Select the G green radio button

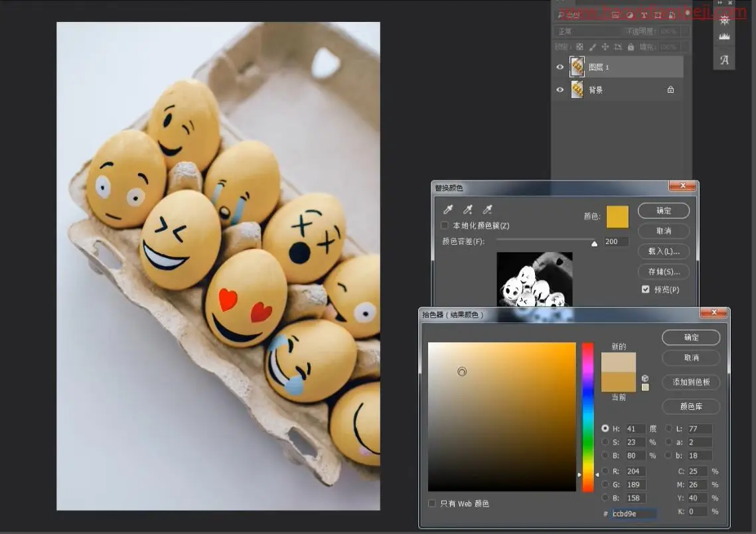[x=605, y=484]
